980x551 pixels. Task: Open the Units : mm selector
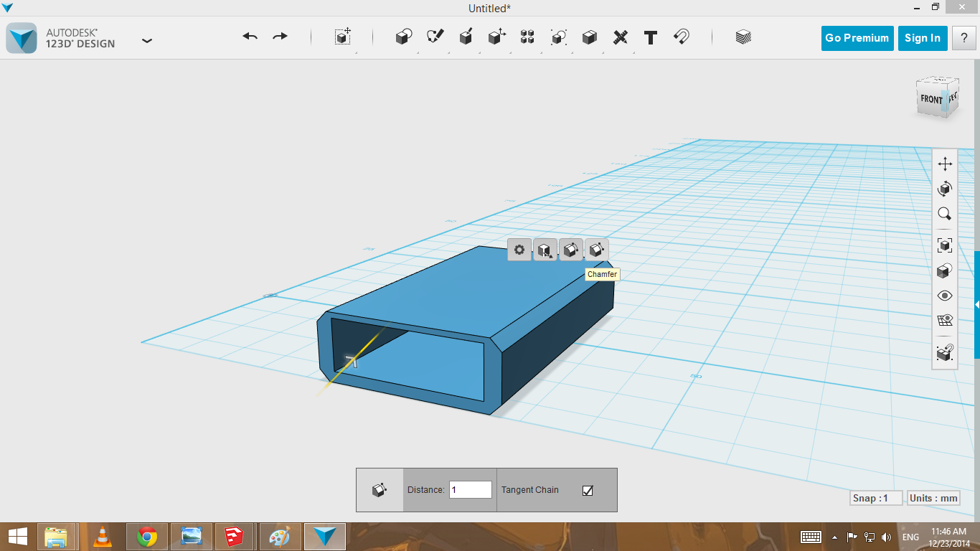point(933,498)
